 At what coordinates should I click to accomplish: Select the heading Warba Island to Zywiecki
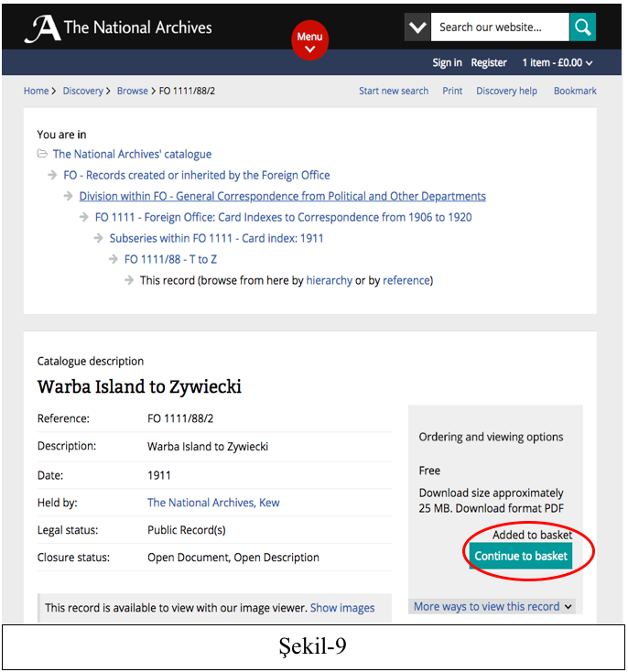click(x=139, y=386)
